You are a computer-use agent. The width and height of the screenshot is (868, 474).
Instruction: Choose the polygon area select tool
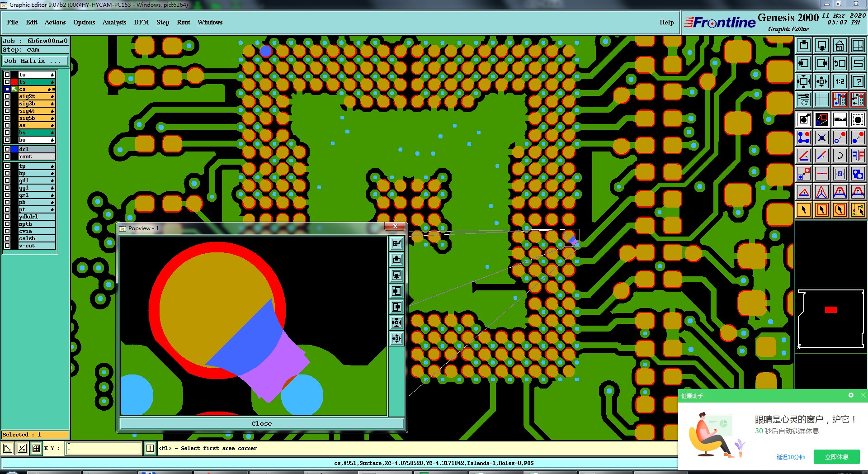click(x=840, y=210)
